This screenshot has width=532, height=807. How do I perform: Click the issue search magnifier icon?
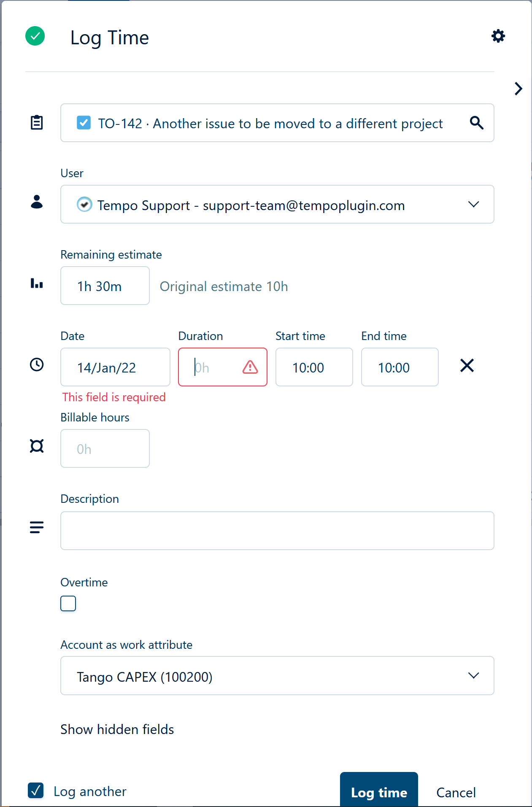click(476, 123)
